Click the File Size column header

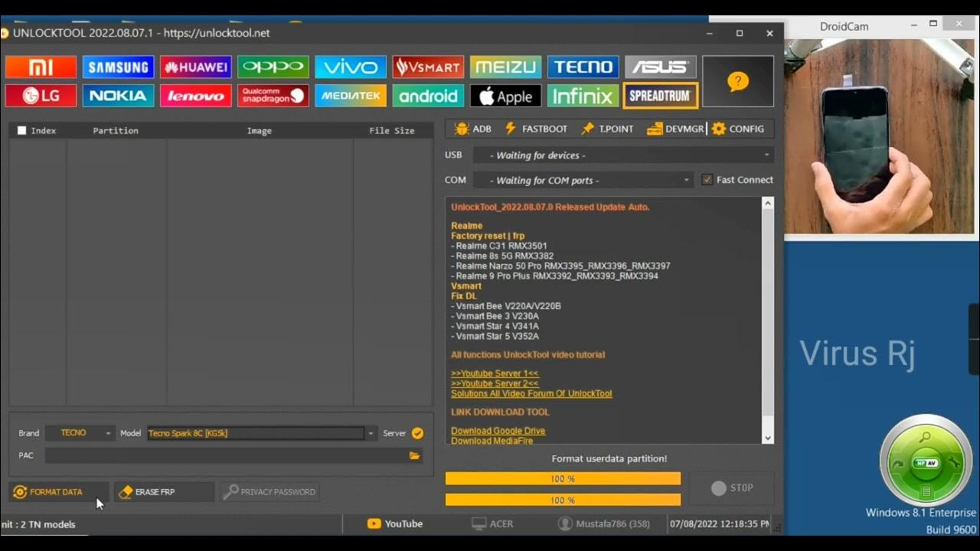point(392,131)
